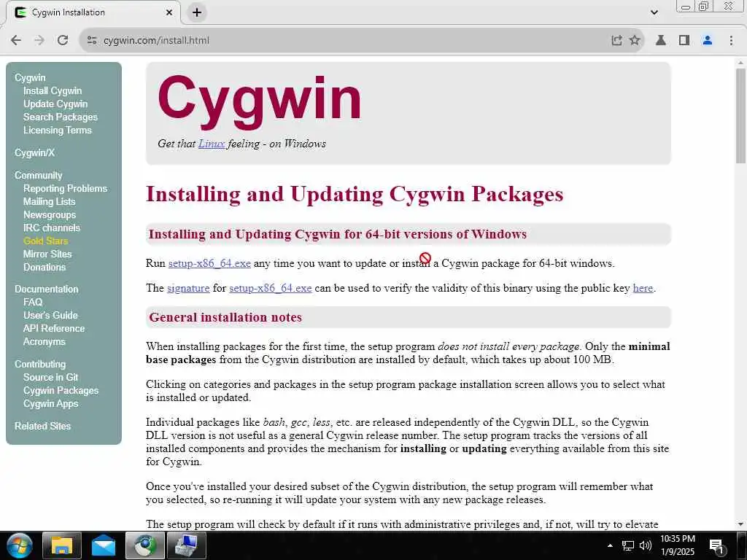Viewport: 747px width, 560px height.
Task: Share this page using the share icon
Action: [x=616, y=41]
